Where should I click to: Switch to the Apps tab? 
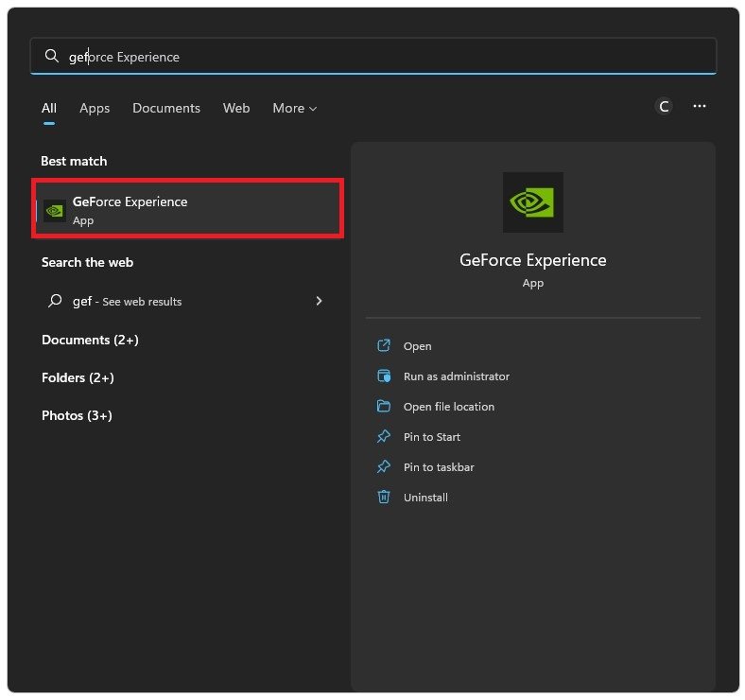95,109
